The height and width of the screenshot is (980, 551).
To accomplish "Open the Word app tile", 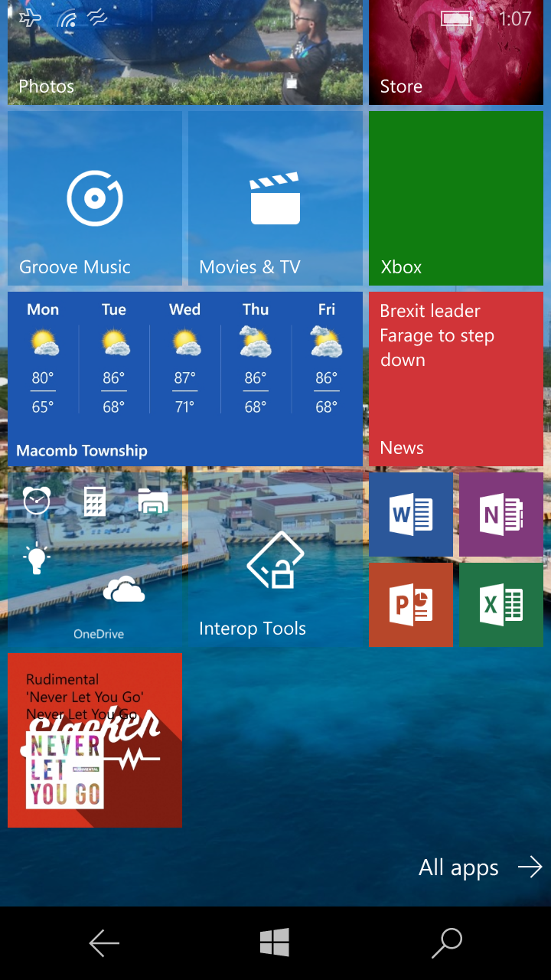I will click(x=411, y=514).
